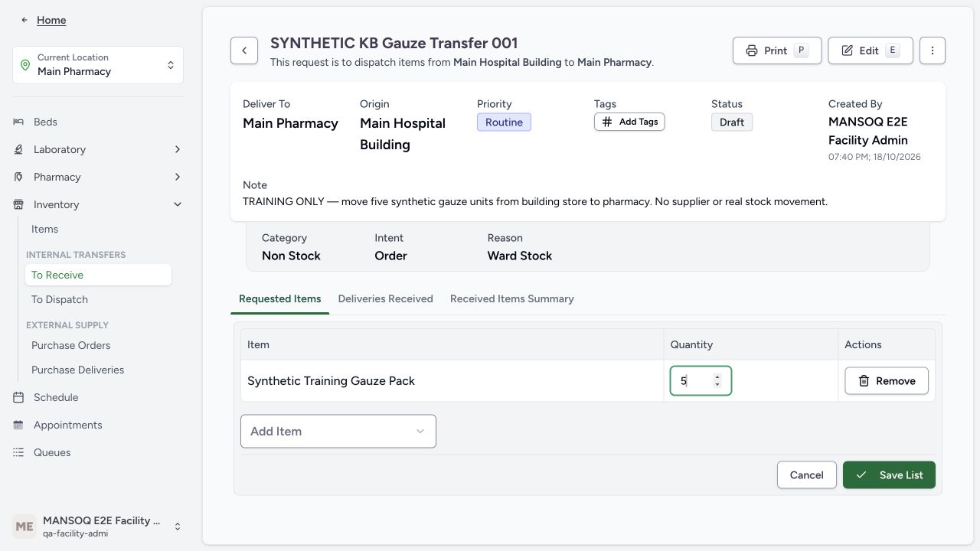
Task: Open the Current Location switcher
Action: (x=98, y=65)
